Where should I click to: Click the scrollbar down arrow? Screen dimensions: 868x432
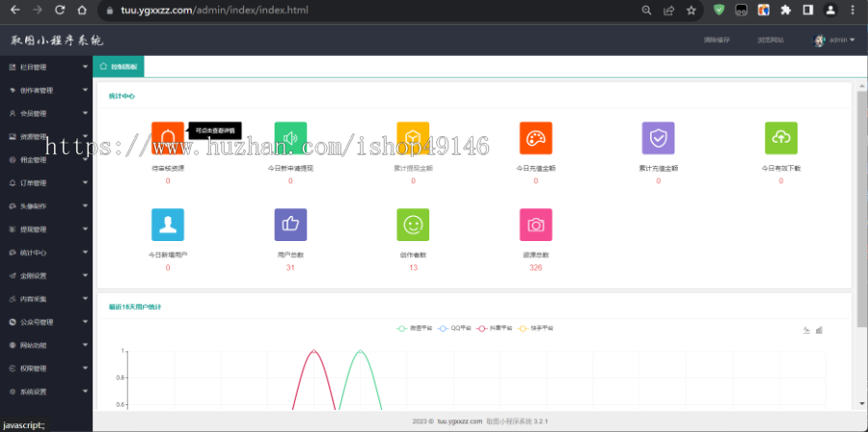pos(862,404)
